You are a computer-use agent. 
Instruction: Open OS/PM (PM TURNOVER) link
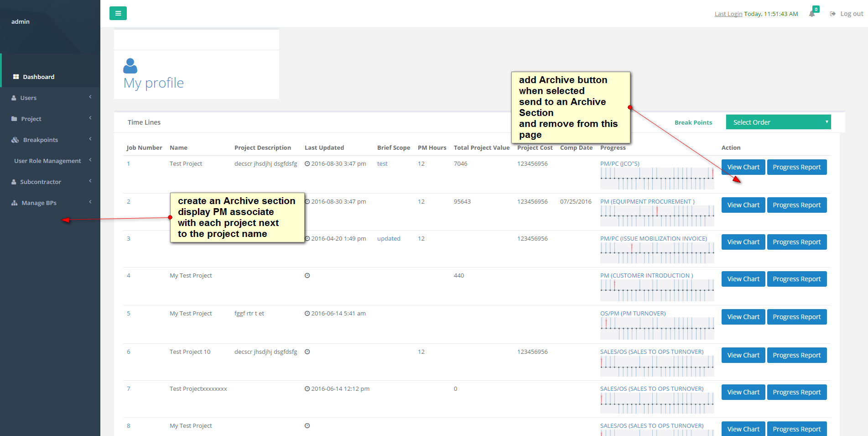[633, 313]
